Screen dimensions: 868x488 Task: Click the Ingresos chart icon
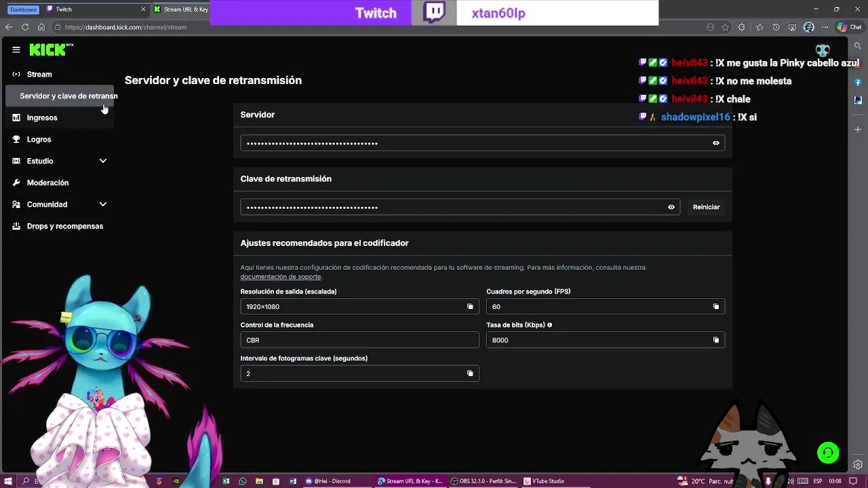(16, 117)
